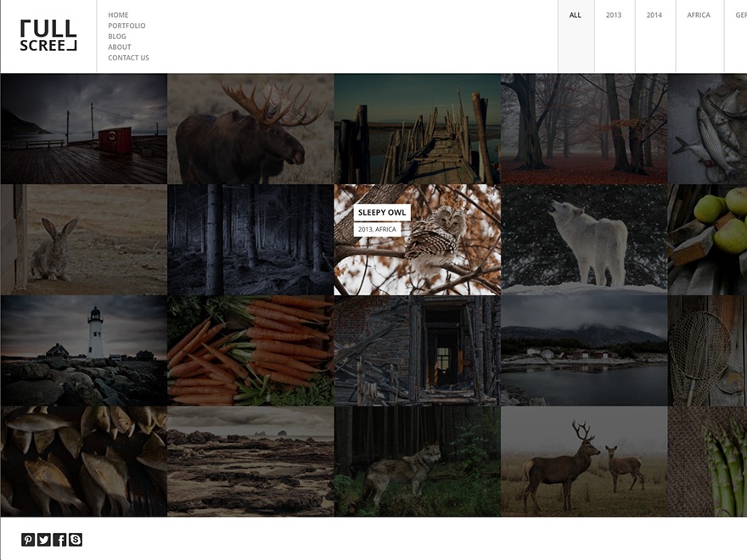747x560 pixels.
Task: Open the lakeside village photo
Action: coord(584,350)
